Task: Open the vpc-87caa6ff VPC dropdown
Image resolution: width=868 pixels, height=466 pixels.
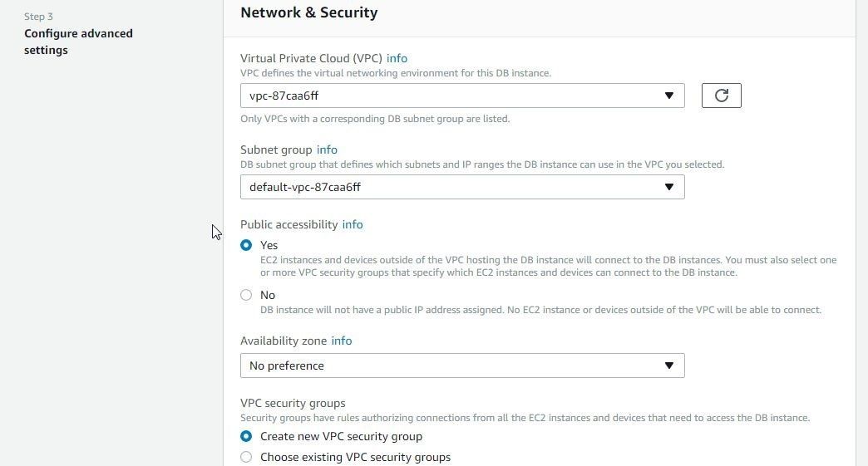Action: click(462, 96)
